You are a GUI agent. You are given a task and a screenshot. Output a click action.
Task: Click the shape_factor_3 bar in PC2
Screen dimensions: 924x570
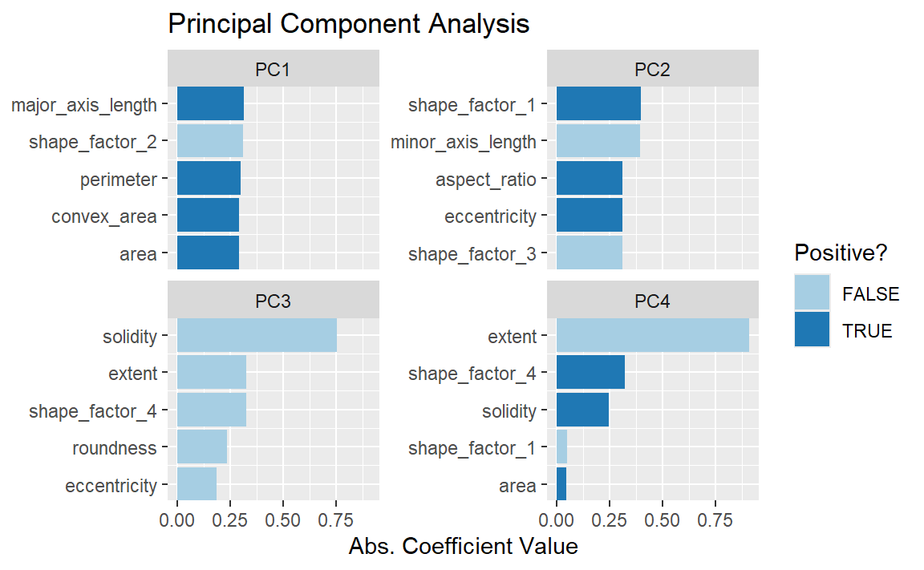pyautogui.click(x=589, y=253)
